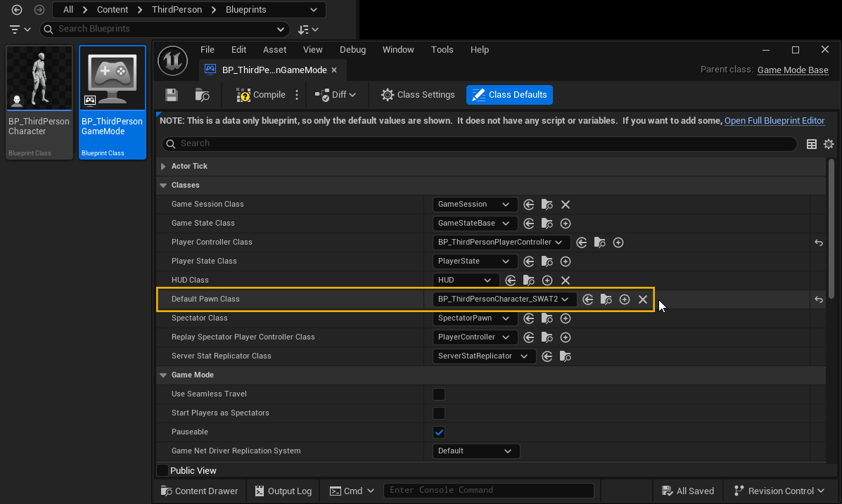
Task: Open the Debug menu
Action: coord(352,50)
